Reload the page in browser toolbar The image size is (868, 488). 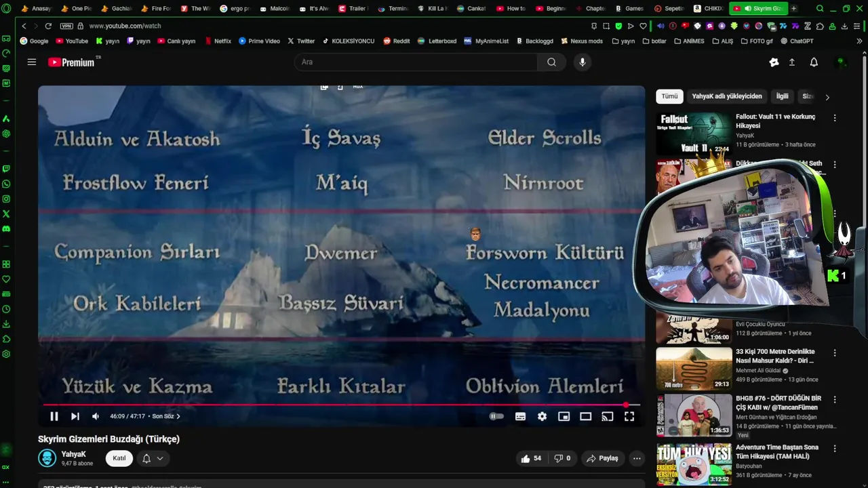coord(48,26)
